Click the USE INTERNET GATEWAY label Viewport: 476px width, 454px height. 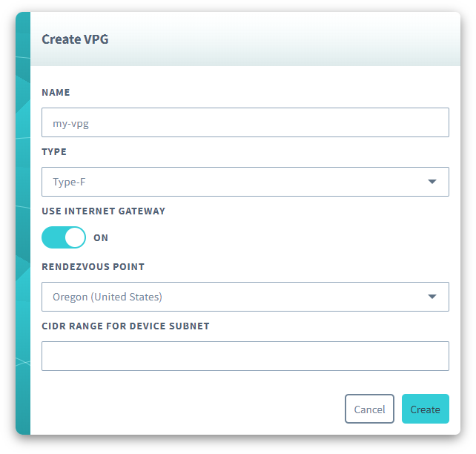[103, 211]
